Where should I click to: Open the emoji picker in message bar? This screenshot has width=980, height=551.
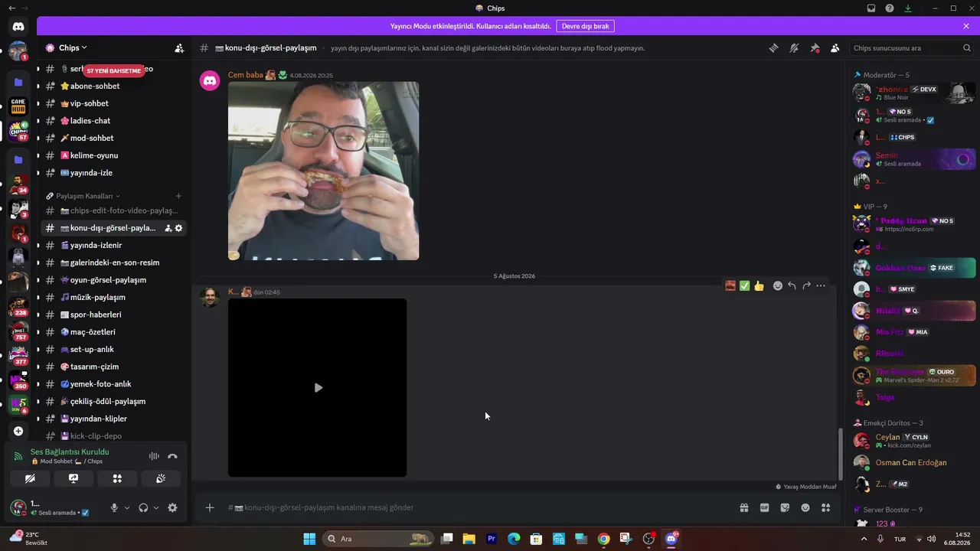tap(805, 507)
